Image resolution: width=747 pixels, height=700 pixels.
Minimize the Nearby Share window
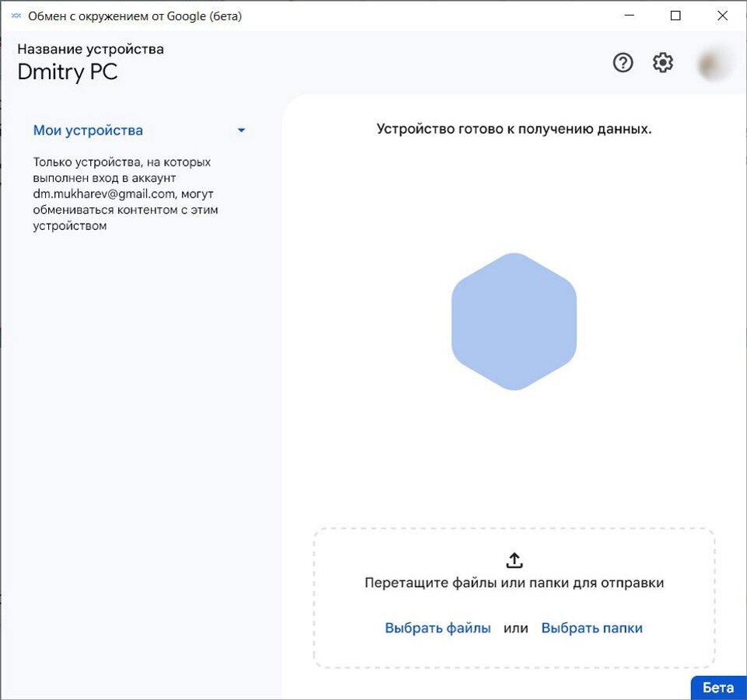pyautogui.click(x=630, y=16)
